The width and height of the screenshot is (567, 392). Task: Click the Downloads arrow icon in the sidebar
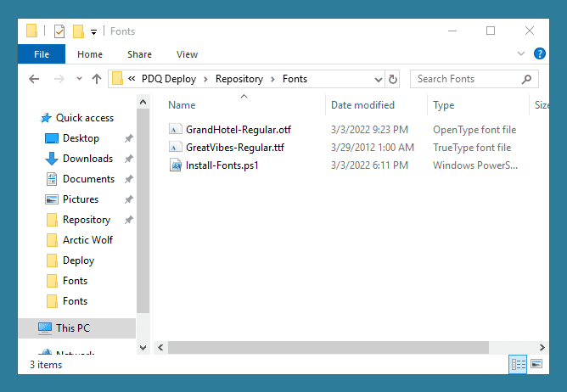point(51,159)
